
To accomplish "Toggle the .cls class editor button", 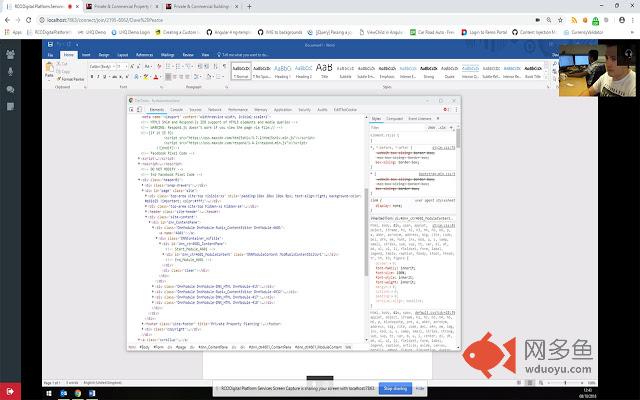I will pos(442,128).
